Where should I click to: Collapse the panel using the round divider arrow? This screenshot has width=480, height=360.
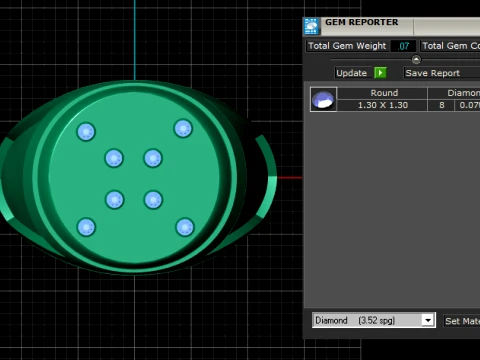coord(416,60)
